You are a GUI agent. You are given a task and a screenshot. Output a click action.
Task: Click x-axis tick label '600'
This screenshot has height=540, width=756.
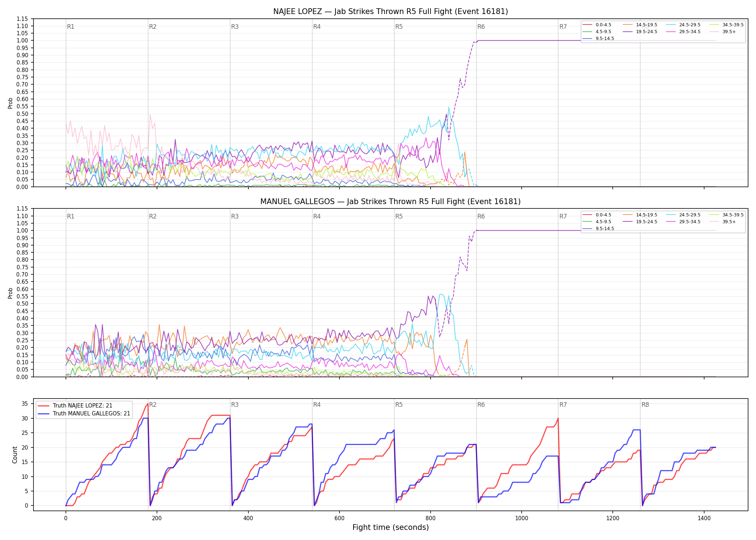pos(339,518)
